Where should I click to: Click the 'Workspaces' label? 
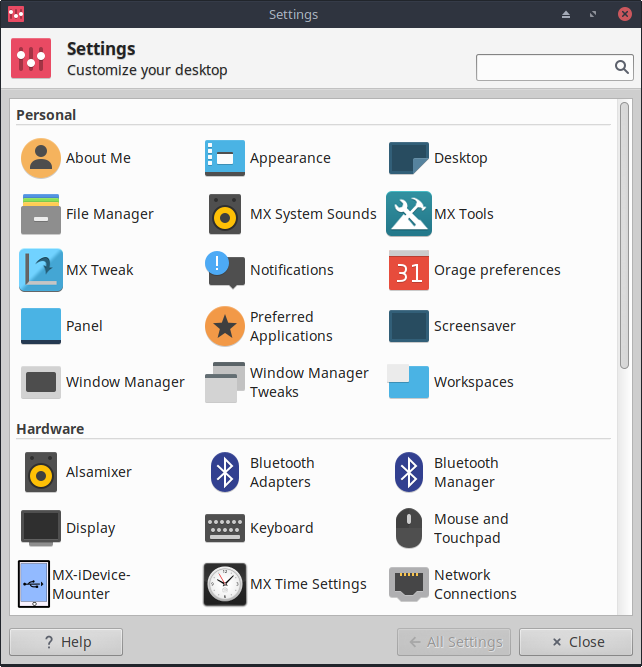point(474,382)
